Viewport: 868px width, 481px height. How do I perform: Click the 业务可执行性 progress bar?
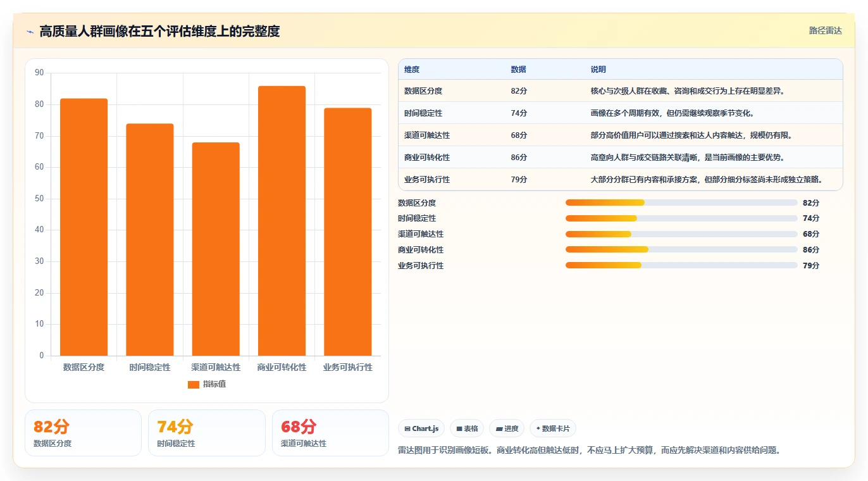[681, 265]
